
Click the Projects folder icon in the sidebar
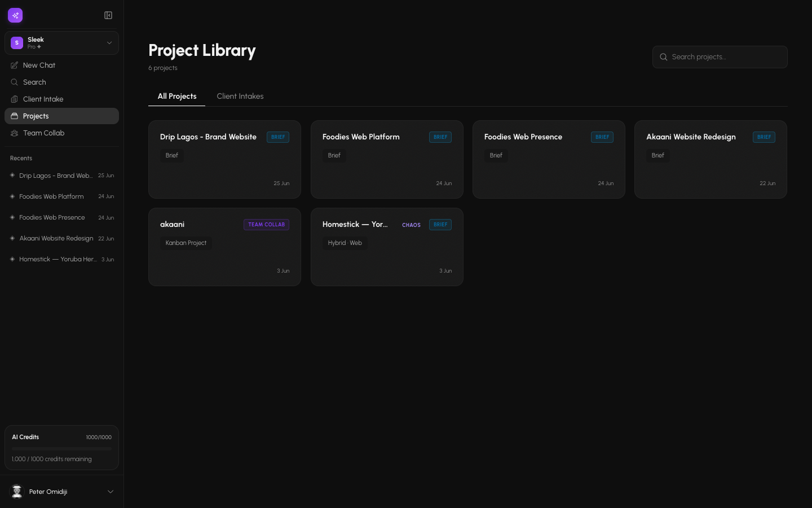click(15, 116)
